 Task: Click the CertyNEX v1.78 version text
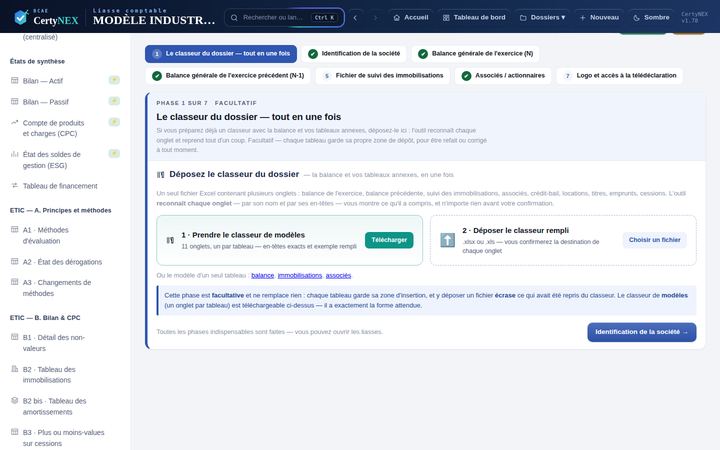click(x=695, y=17)
